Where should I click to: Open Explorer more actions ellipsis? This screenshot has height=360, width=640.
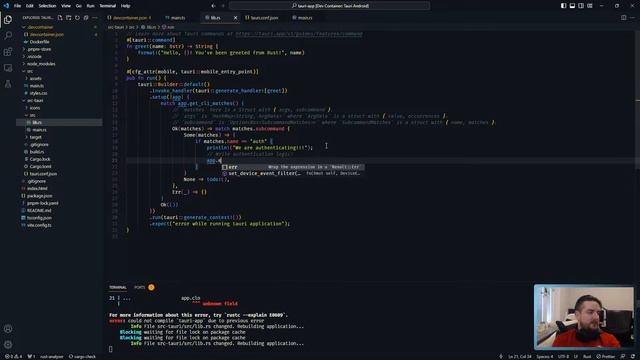tap(95, 18)
